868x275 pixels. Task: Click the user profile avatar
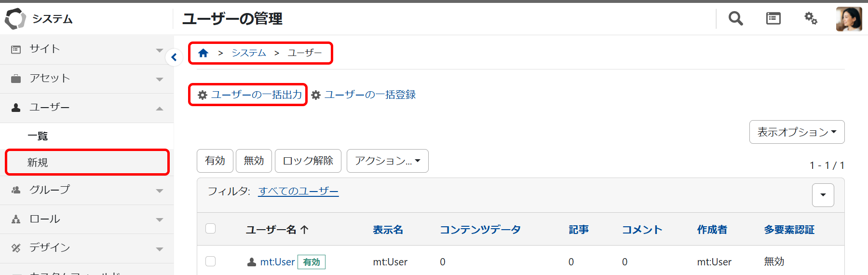[849, 19]
